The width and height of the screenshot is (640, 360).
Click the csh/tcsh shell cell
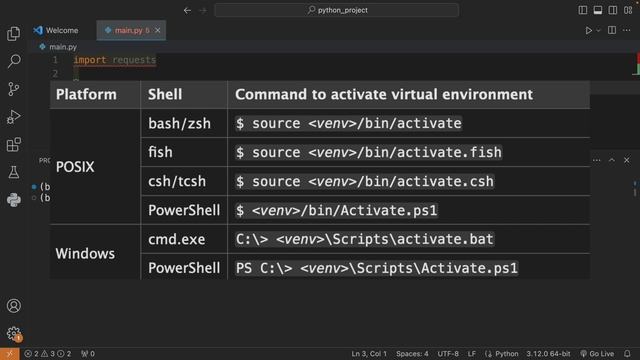pos(184,181)
